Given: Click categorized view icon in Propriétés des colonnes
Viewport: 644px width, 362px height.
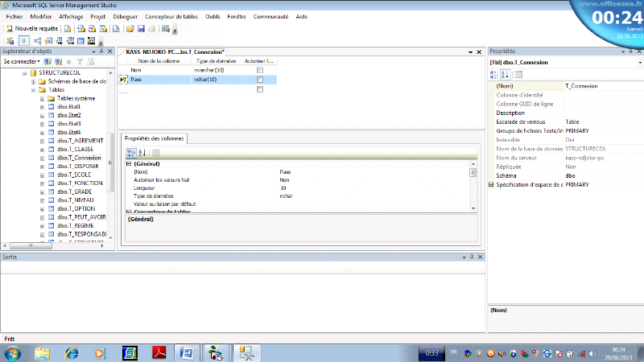Looking at the screenshot, I should click(x=131, y=153).
